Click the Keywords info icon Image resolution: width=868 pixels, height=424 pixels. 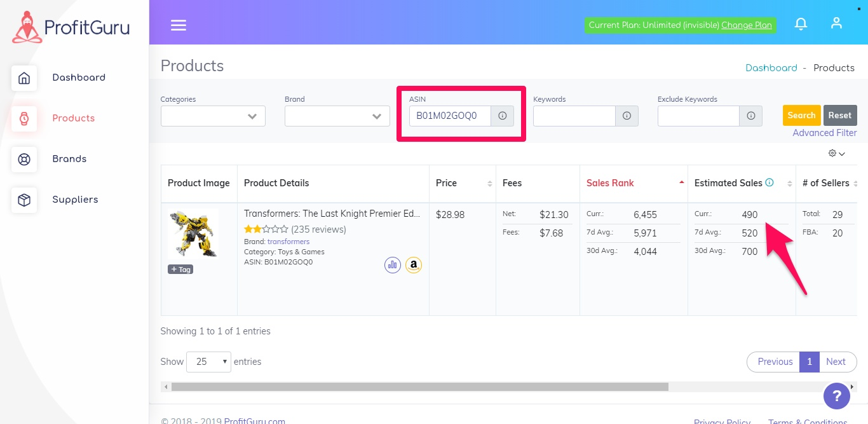coord(627,116)
